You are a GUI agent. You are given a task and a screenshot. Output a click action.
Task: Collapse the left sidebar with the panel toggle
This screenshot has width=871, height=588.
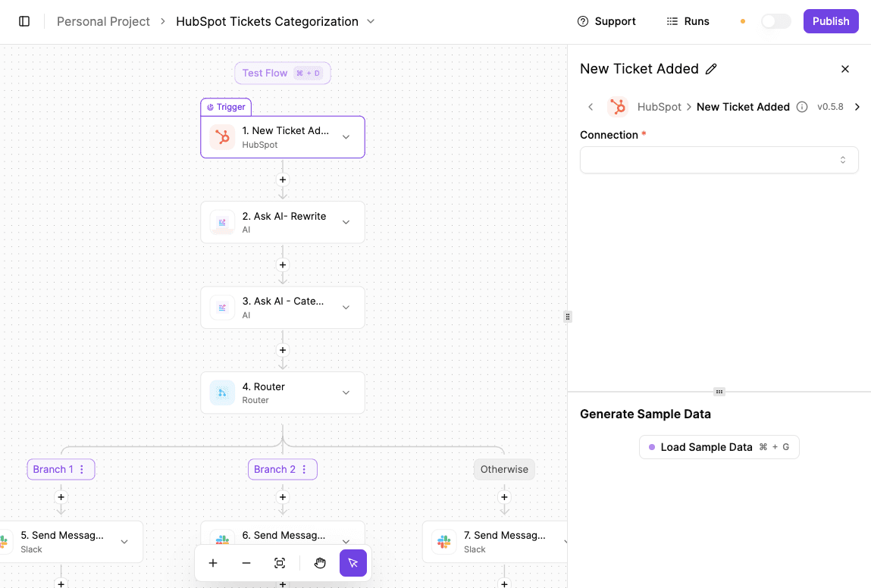[x=24, y=21]
